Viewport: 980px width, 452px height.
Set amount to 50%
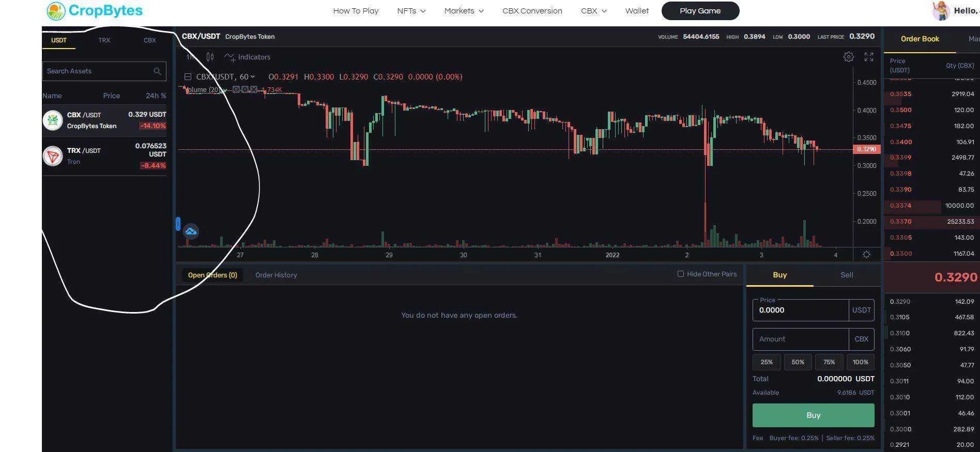coord(798,362)
